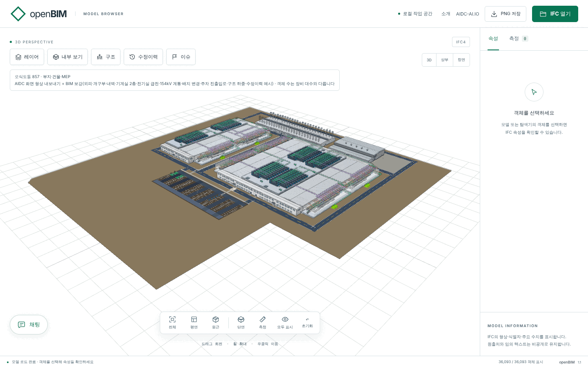Switch to the 측정 measurements tab

pos(519,38)
